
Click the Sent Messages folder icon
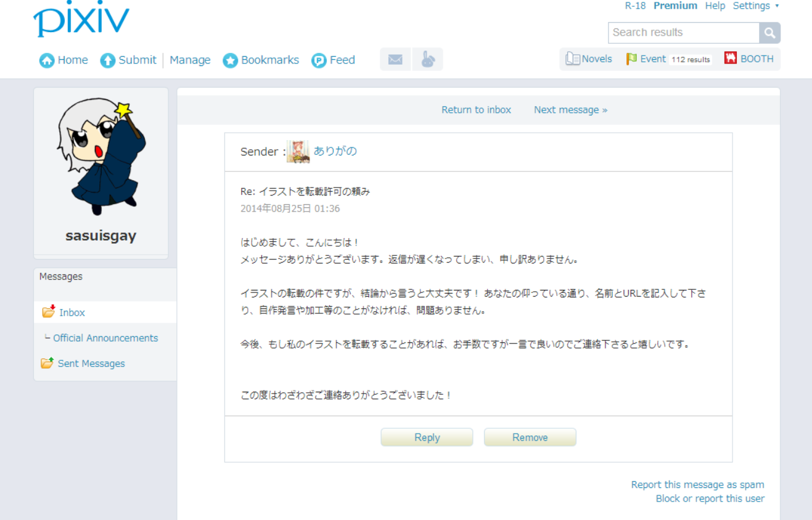(47, 362)
